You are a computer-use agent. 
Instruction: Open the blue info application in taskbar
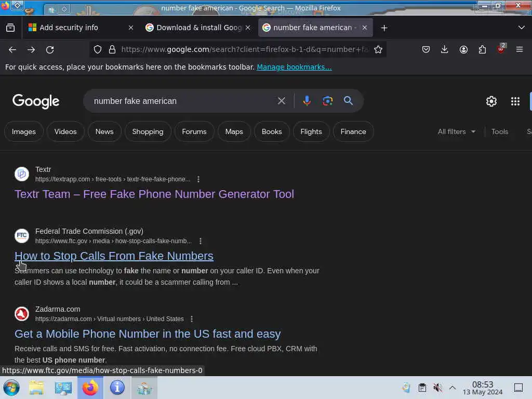click(117, 388)
